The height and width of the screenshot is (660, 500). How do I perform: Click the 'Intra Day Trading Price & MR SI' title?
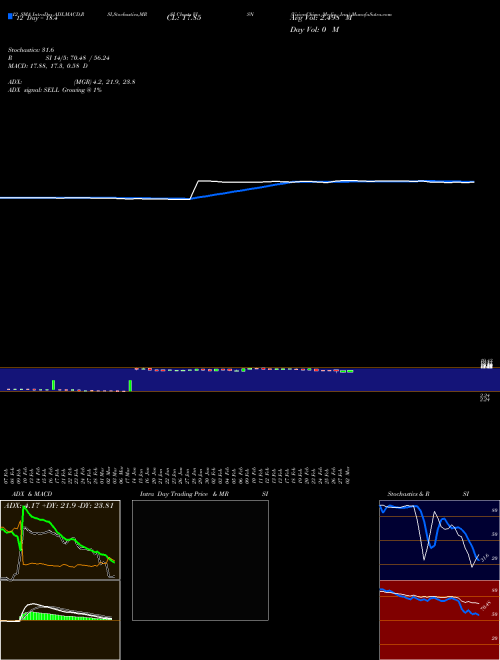pyautogui.click(x=204, y=494)
